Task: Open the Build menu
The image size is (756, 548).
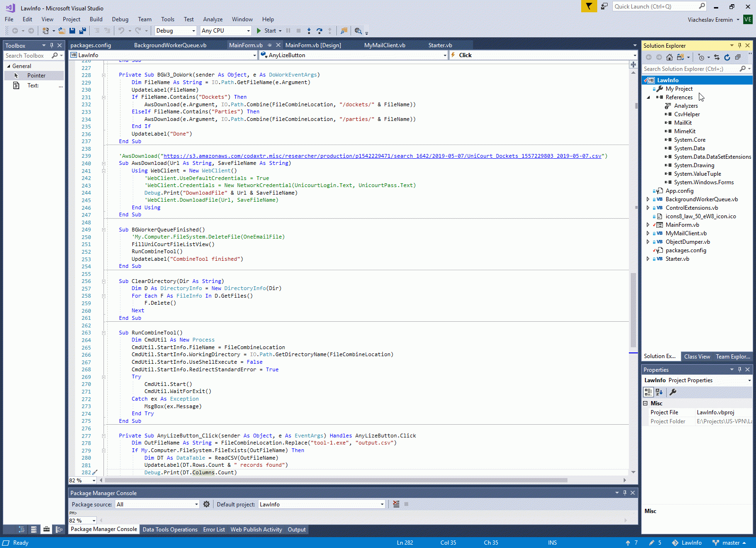Action: (96, 19)
